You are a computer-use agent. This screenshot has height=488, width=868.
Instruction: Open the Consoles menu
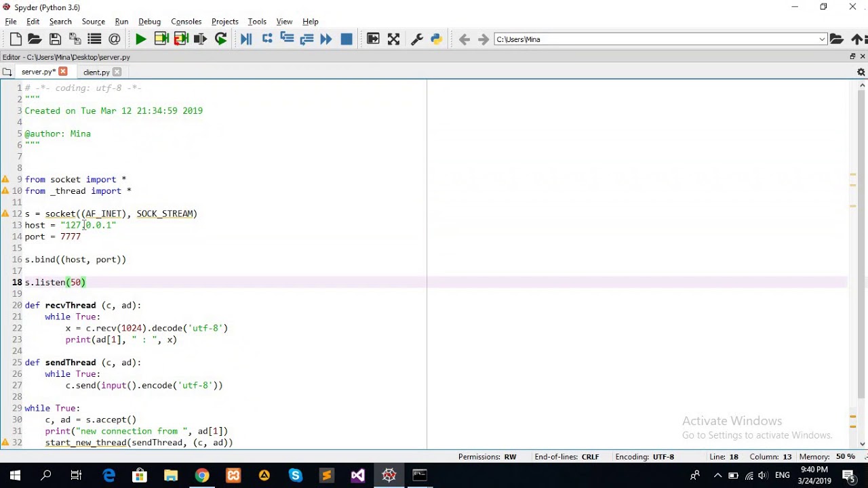pyautogui.click(x=186, y=22)
